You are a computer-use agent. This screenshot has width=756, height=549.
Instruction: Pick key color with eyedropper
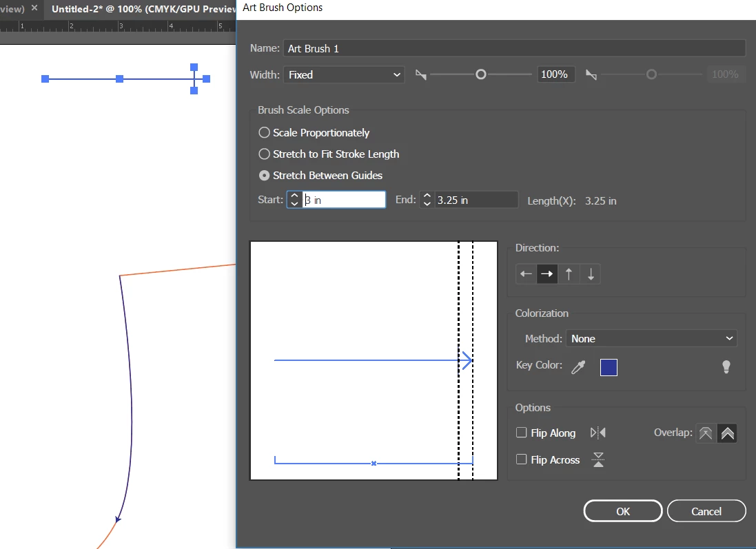578,367
